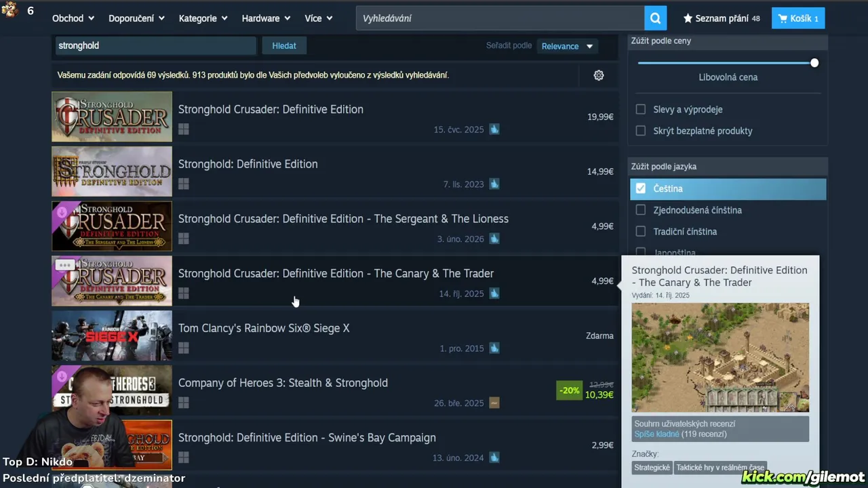The image size is (868, 488).
Task: Check Skrýt bezplatné produkty option
Action: 640,131
